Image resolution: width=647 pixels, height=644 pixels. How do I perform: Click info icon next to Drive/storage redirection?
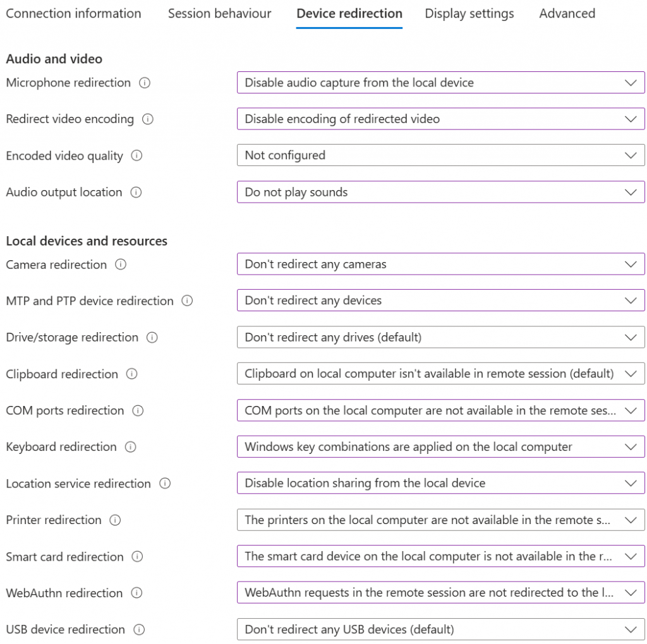(152, 338)
